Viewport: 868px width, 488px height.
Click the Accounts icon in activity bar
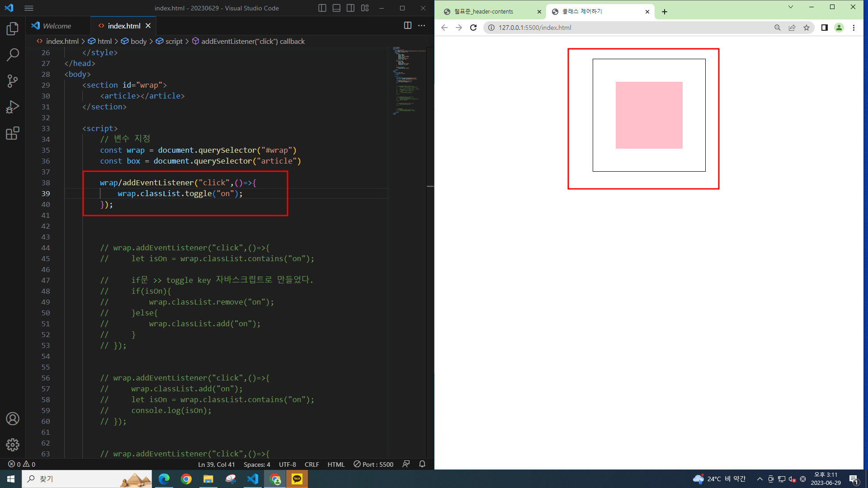(13, 419)
